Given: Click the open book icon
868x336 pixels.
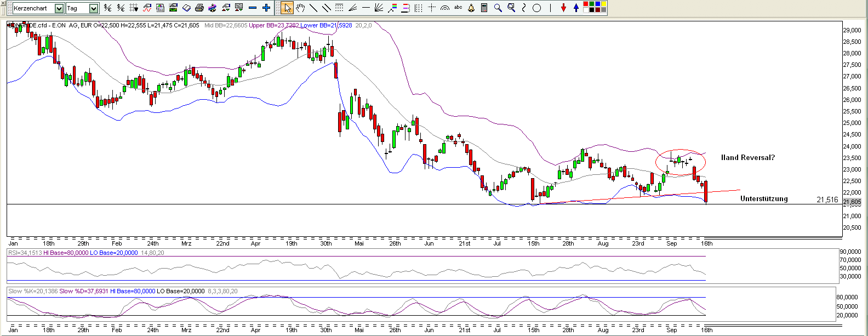Looking at the screenshot, I should [186, 8].
